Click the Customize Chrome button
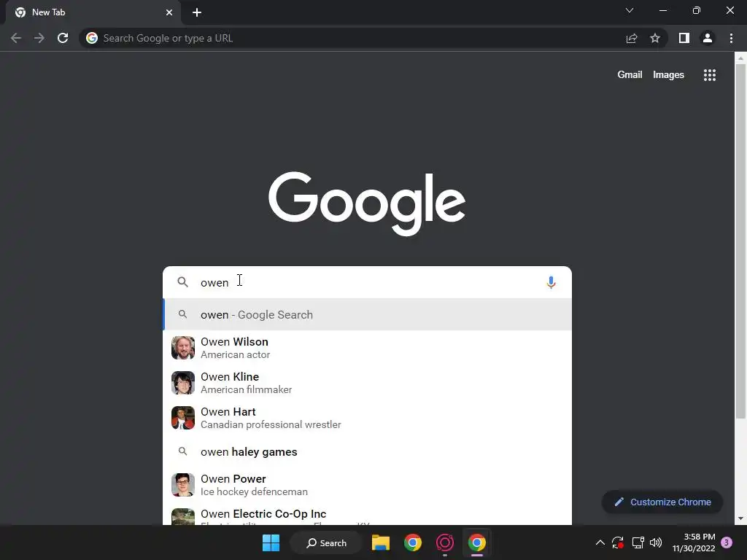Image resolution: width=747 pixels, height=560 pixels. click(x=662, y=502)
